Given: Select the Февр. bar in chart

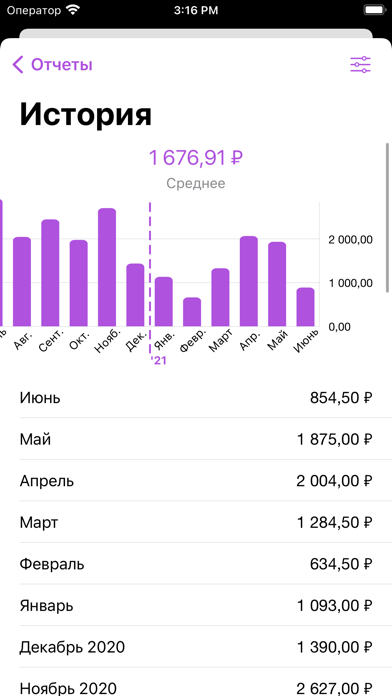Looking at the screenshot, I should click(x=192, y=312).
